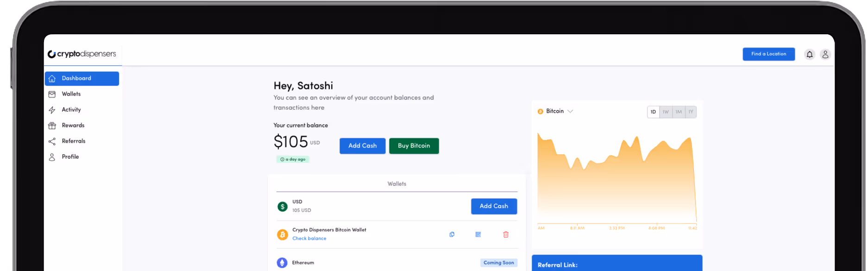This screenshot has height=271, width=868.
Task: Click the Rewards gift icon
Action: pos(52,126)
